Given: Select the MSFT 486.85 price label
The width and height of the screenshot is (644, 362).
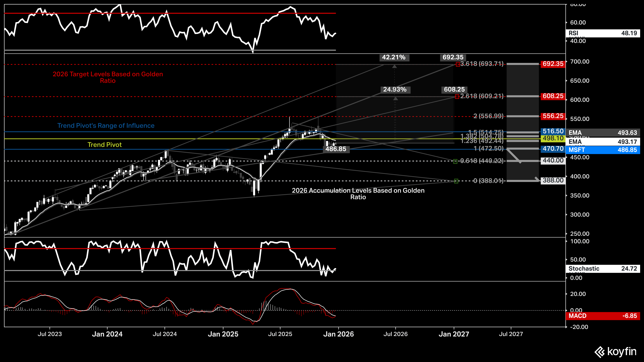Looking at the screenshot, I should point(603,150).
